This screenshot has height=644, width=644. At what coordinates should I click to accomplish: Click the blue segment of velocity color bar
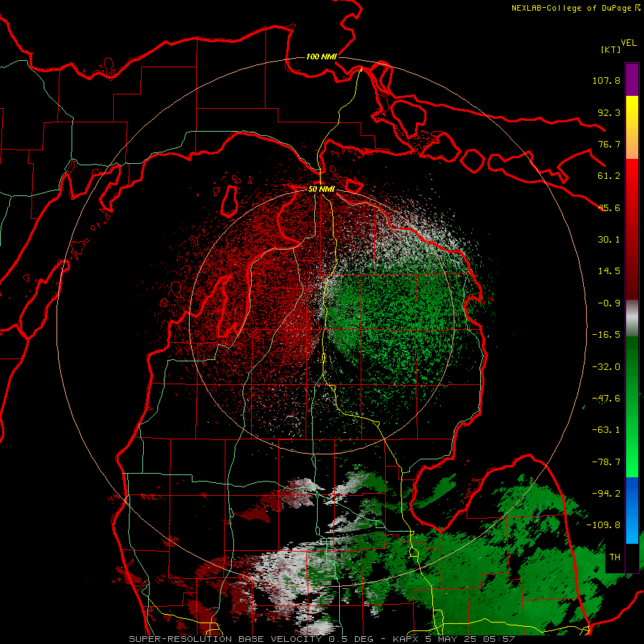point(632,510)
